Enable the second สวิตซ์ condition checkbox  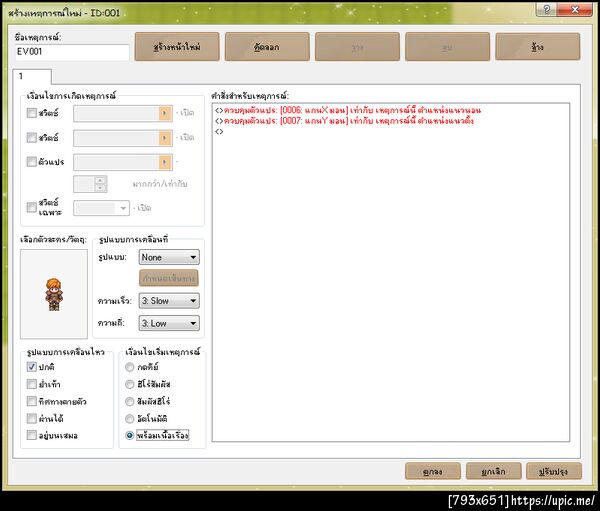pos(32,137)
